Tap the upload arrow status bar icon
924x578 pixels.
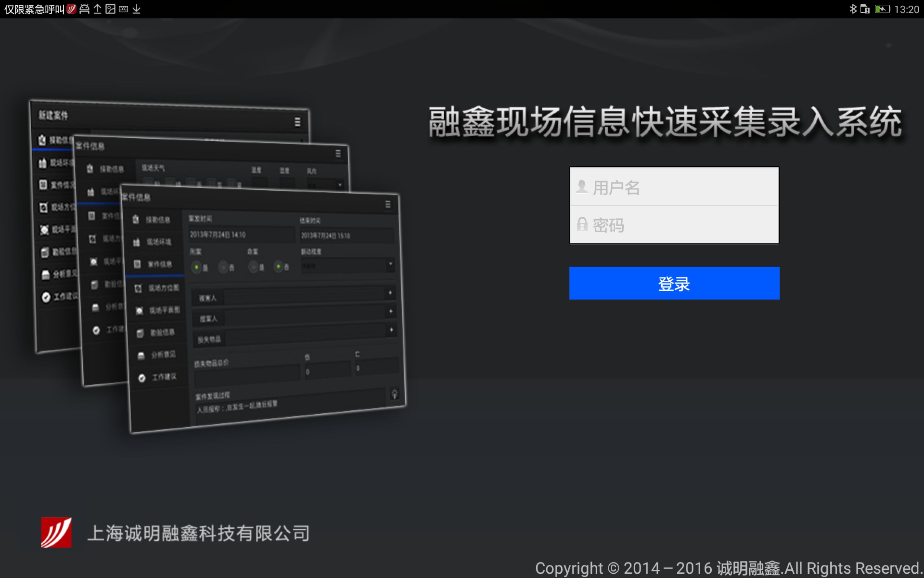pyautogui.click(x=97, y=9)
